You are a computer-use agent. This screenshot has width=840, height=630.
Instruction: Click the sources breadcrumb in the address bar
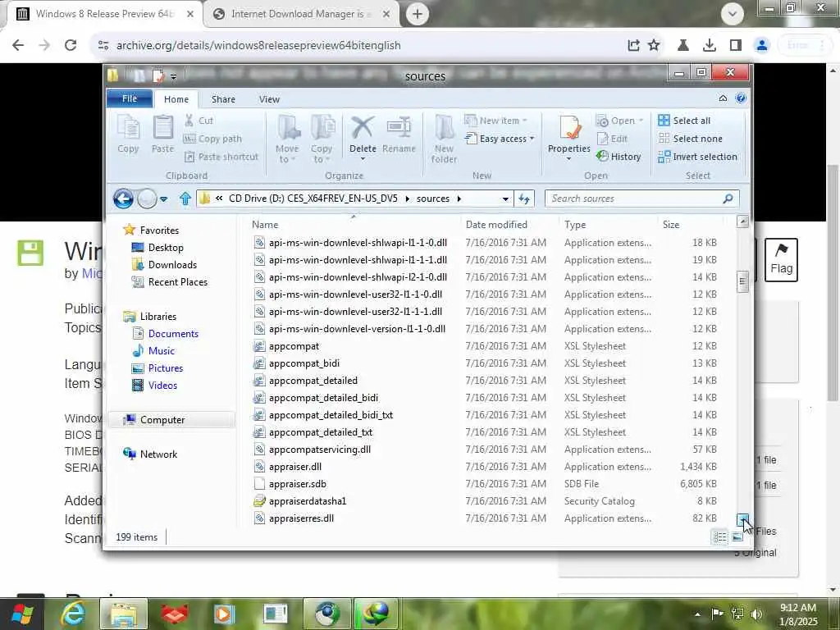coord(433,199)
